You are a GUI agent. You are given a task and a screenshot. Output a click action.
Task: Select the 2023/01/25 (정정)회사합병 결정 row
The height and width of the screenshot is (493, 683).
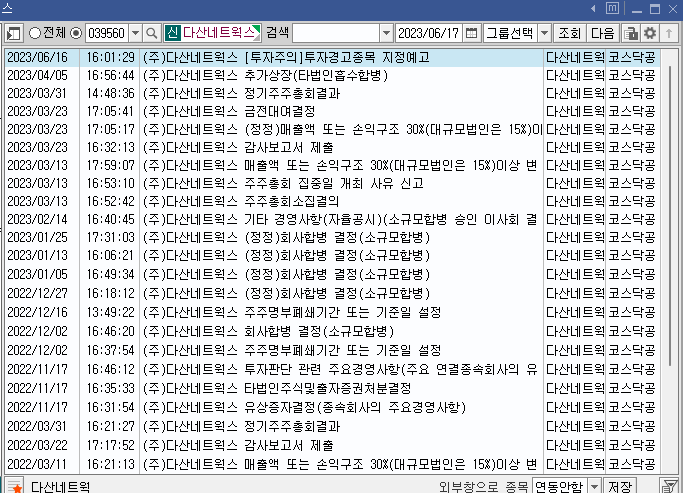pos(332,237)
